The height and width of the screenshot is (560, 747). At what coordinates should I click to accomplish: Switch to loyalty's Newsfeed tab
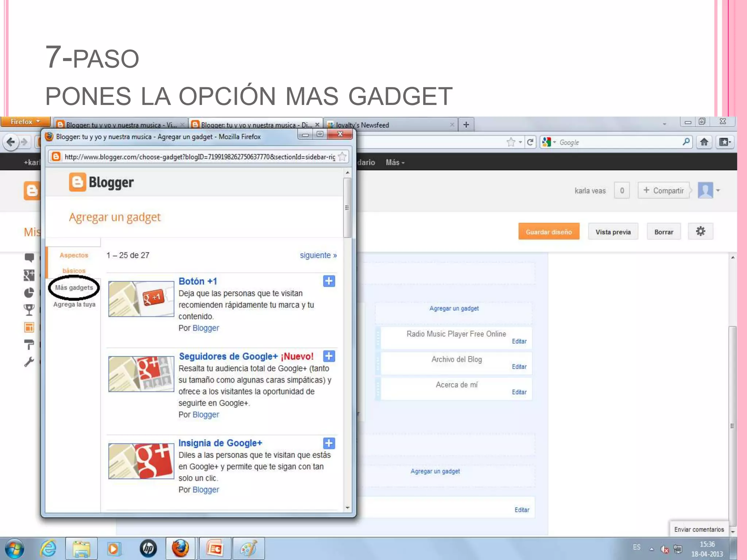(391, 125)
